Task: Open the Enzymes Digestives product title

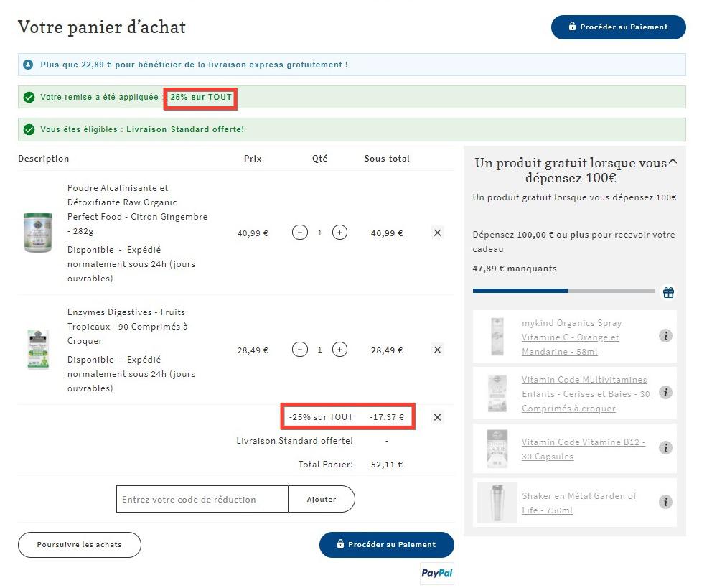Action: click(127, 327)
